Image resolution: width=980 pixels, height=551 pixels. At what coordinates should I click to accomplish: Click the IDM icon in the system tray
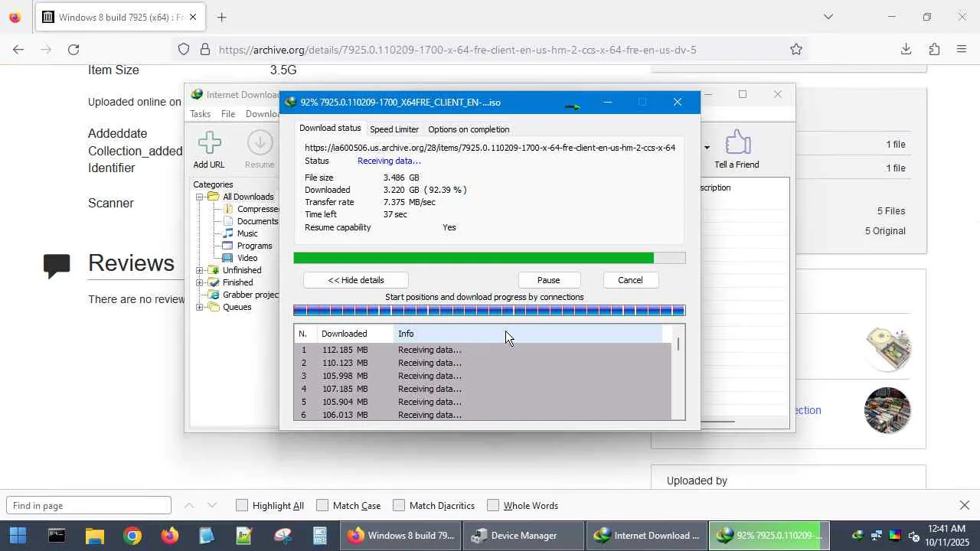click(857, 536)
